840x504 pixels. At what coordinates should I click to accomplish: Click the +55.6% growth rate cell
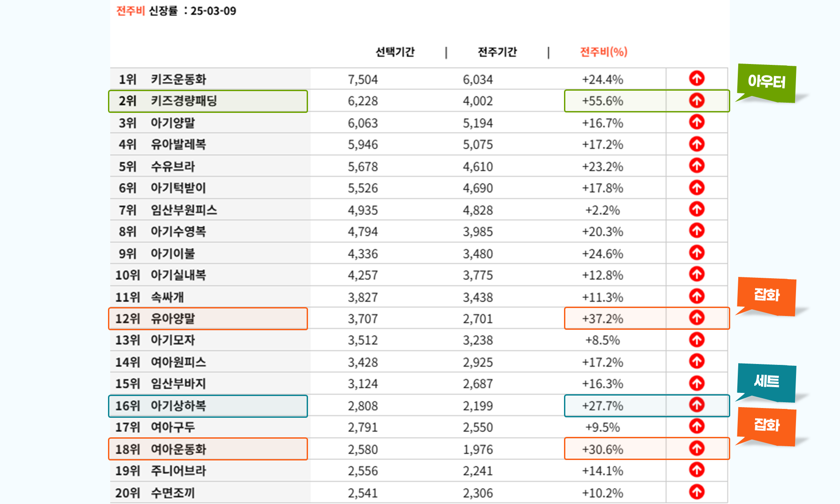pyautogui.click(x=602, y=101)
